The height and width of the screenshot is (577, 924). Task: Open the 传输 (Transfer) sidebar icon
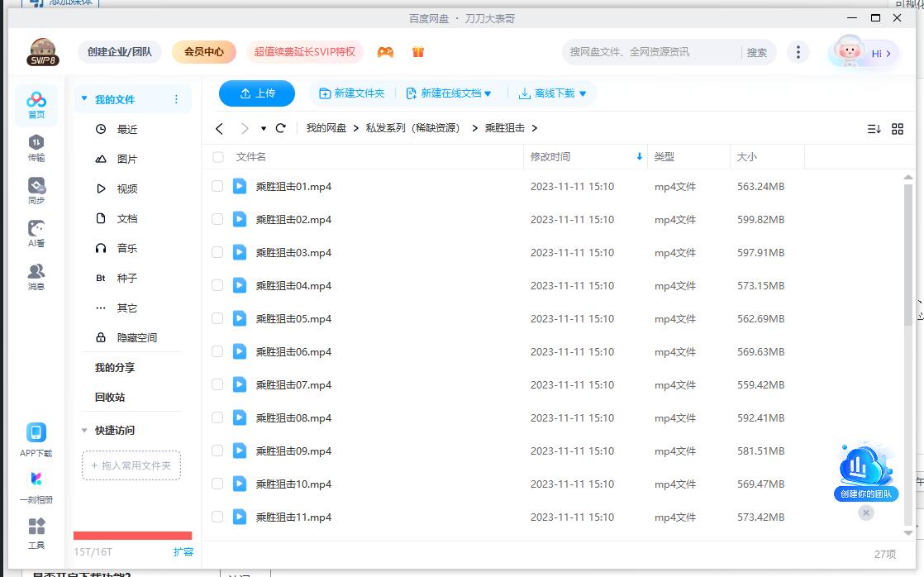coord(36,147)
